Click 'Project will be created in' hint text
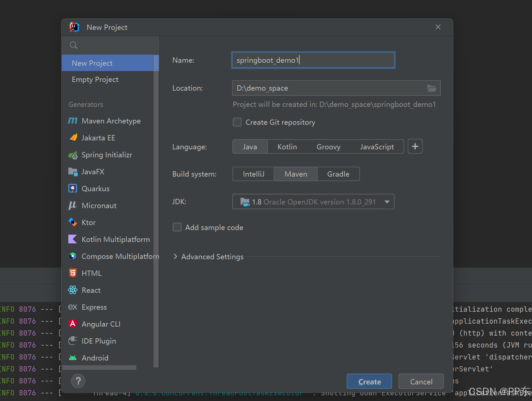The width and height of the screenshot is (532, 401). (334, 104)
